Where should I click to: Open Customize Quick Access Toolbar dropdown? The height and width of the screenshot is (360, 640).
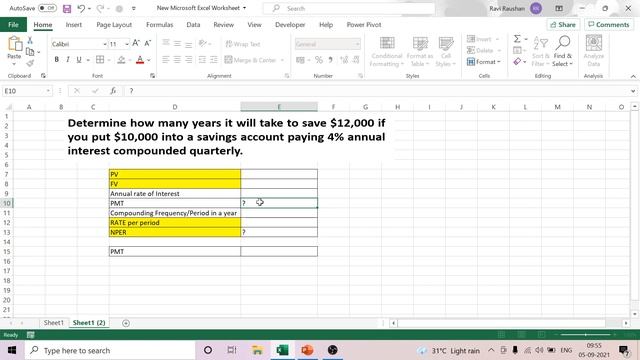tap(134, 9)
